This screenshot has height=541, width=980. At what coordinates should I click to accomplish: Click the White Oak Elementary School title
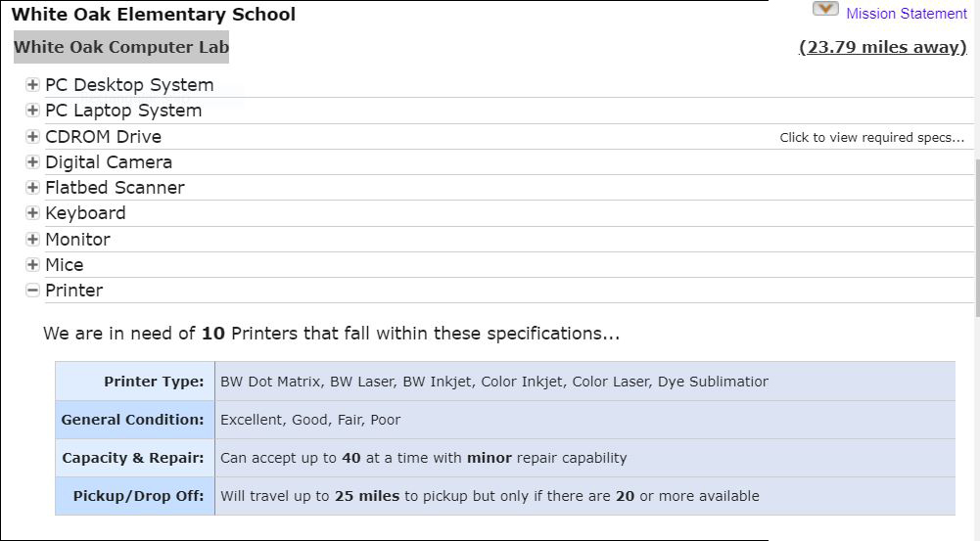point(154,14)
